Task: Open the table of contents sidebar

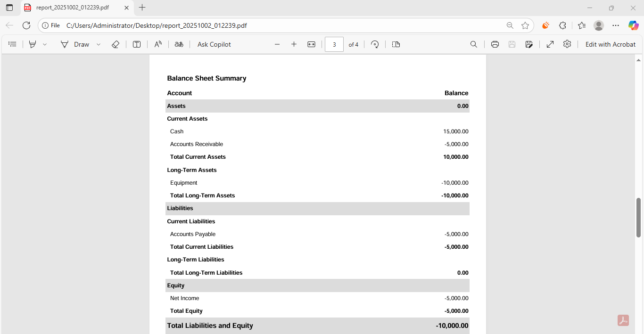Action: pos(13,44)
